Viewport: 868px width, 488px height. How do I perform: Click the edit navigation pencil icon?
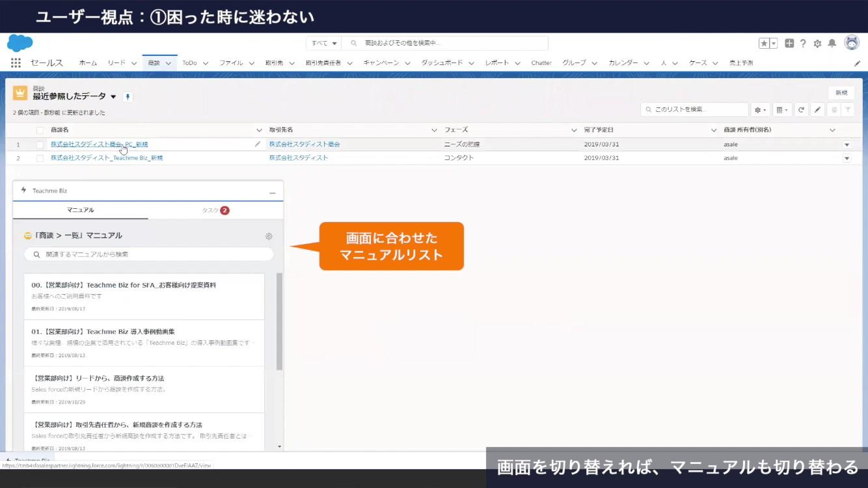(857, 64)
